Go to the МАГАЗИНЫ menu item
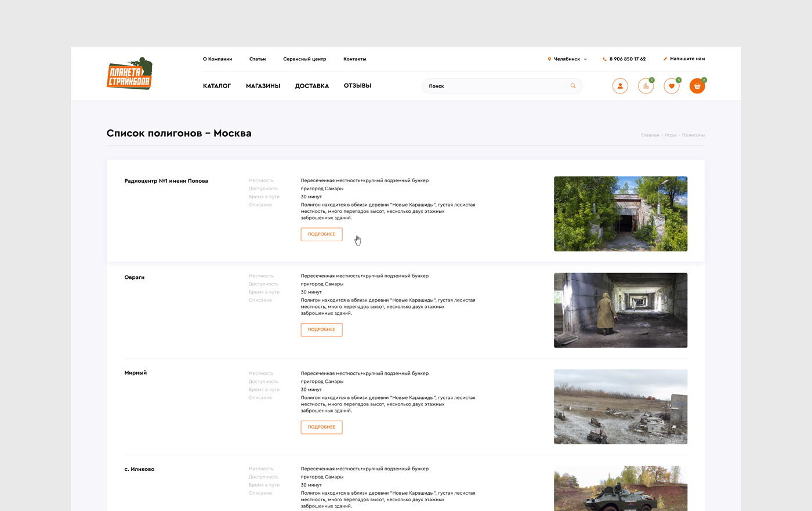Image resolution: width=812 pixels, height=511 pixels. click(263, 86)
